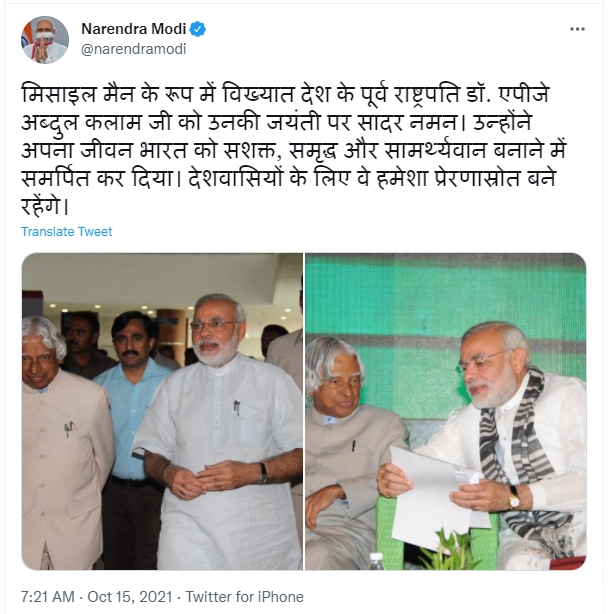608x614 pixels.
Task: Click the tweet line starting "अपना जीवन"
Action: click(x=294, y=150)
